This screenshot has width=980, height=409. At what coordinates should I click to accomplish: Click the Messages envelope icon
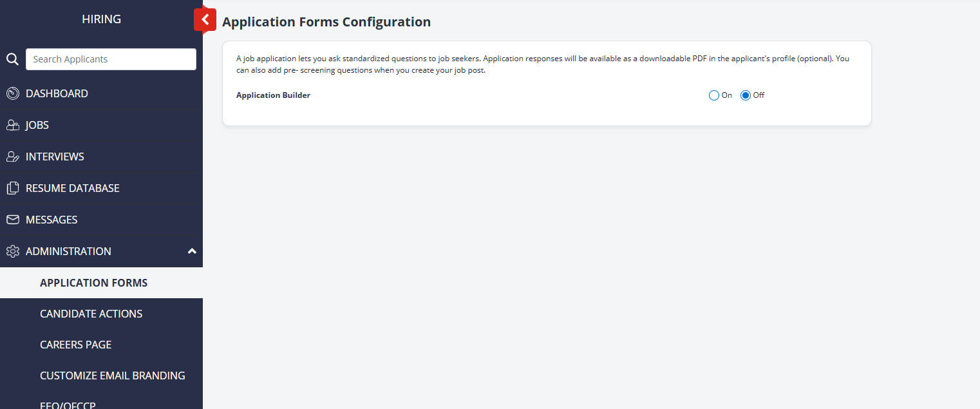coord(12,220)
